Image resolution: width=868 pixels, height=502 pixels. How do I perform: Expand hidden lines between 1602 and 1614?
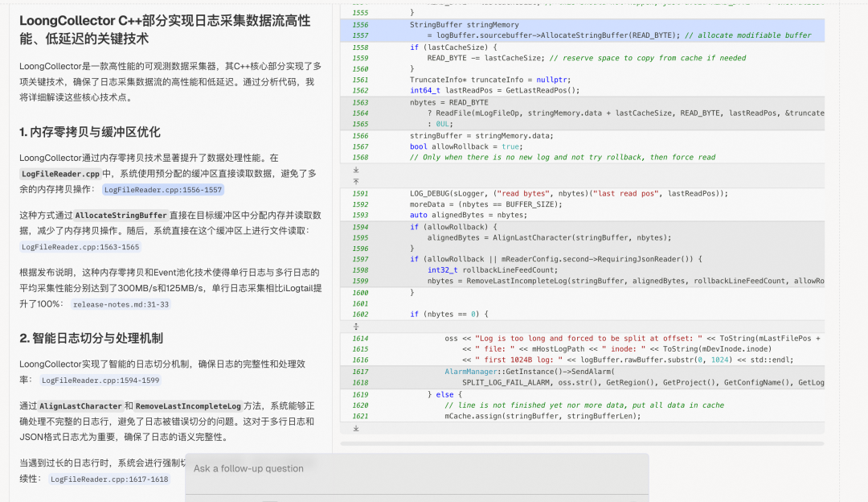356,327
